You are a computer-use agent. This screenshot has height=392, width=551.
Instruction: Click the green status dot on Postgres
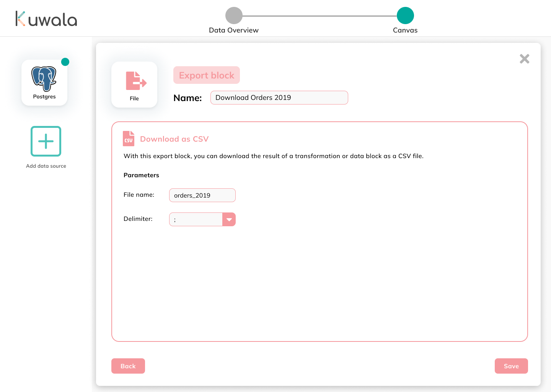point(65,61)
